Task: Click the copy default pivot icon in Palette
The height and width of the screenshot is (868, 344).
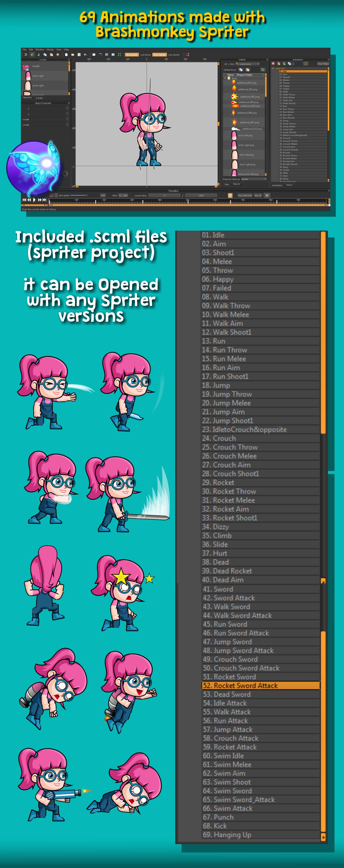Action: 241,70
